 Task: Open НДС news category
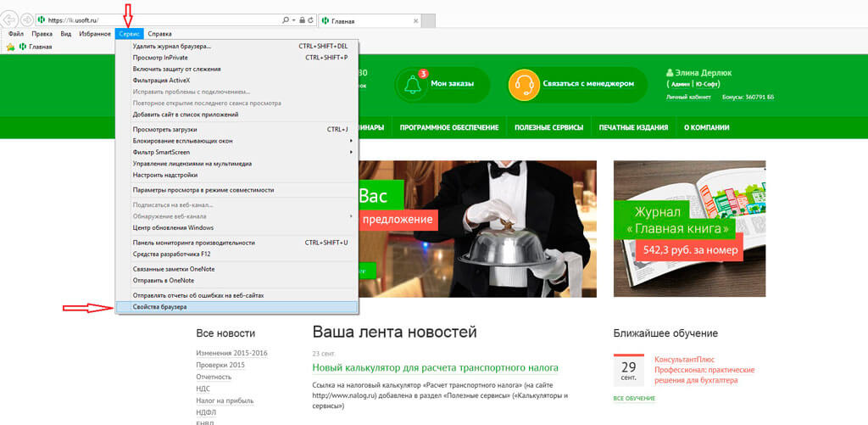pyautogui.click(x=203, y=389)
